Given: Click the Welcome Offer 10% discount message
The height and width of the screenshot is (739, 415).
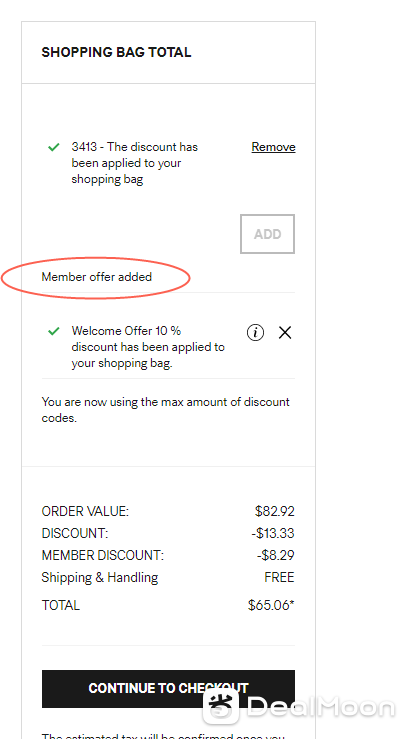Looking at the screenshot, I should click(148, 347).
